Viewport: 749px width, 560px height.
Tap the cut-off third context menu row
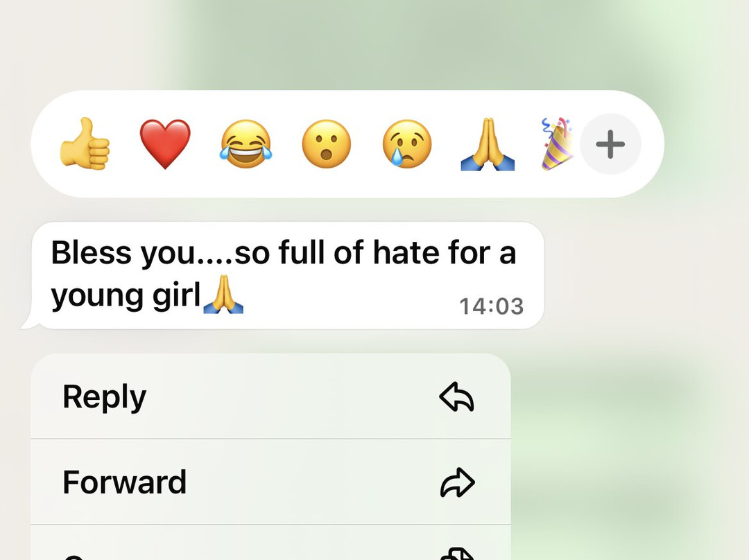coord(271,543)
